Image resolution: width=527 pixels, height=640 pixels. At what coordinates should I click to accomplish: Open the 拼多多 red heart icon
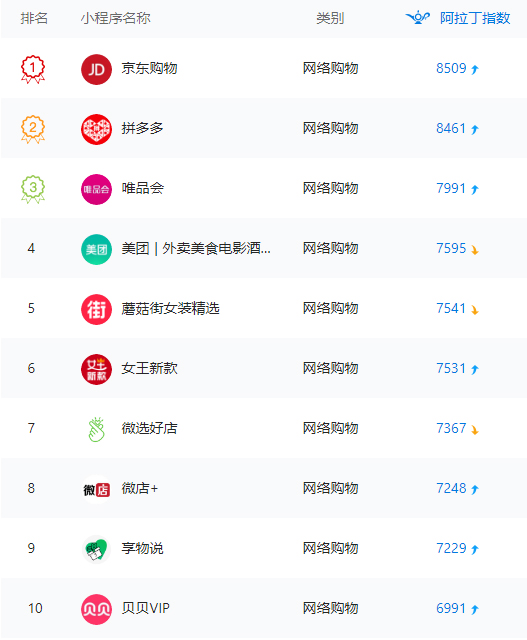coord(96,129)
